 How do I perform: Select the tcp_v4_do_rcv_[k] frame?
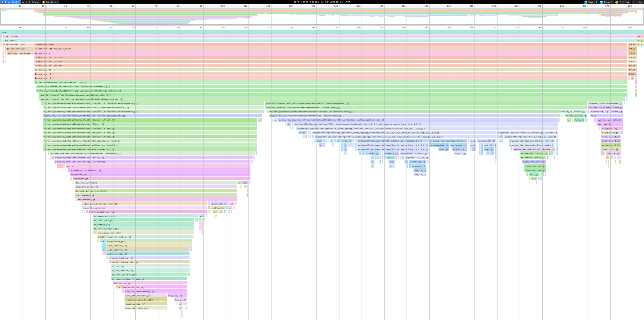tap(155, 287)
